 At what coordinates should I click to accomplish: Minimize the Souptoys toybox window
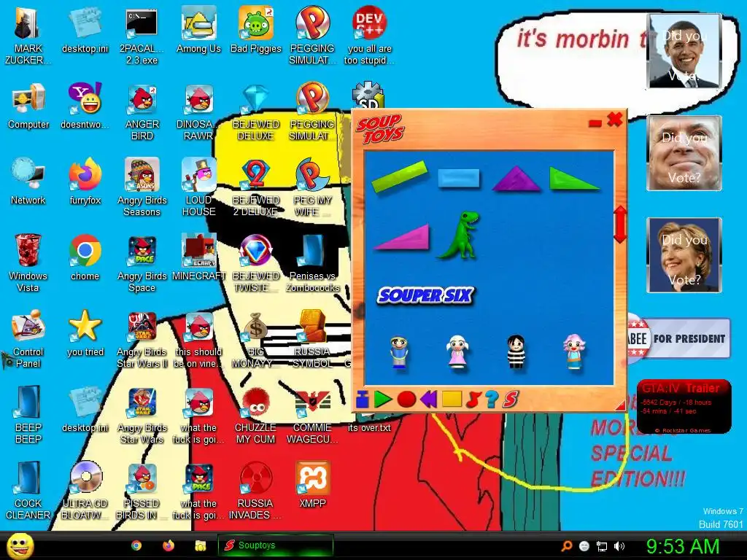[595, 123]
